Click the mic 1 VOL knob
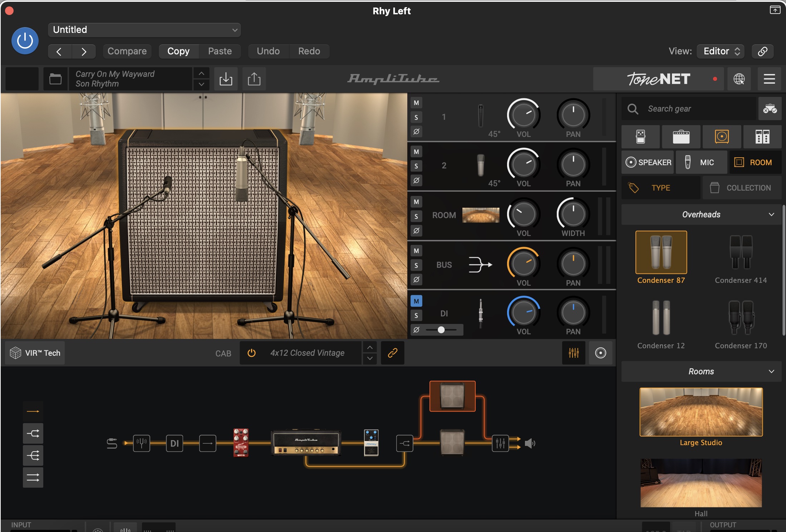Image resolution: width=786 pixels, height=532 pixels. tap(524, 115)
